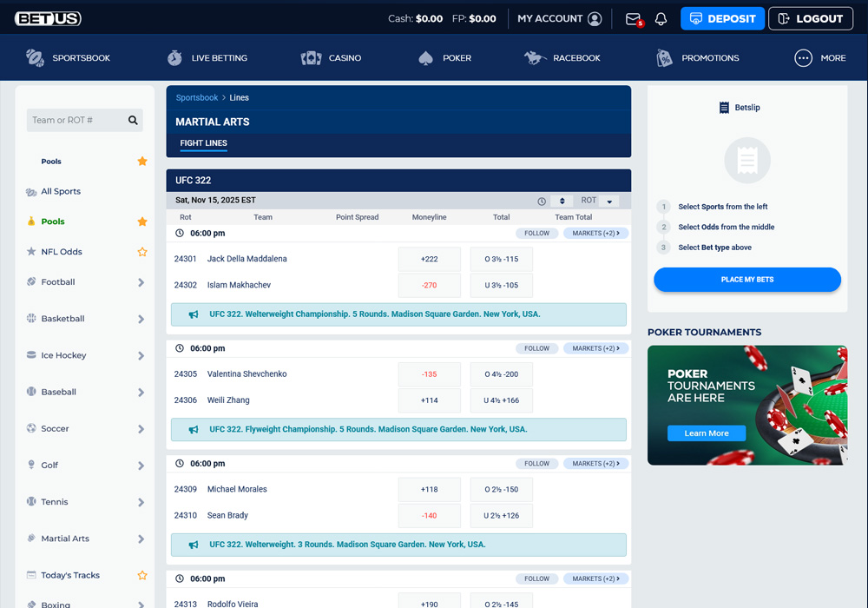
Task: Open messages via the envelope icon
Action: pos(633,18)
